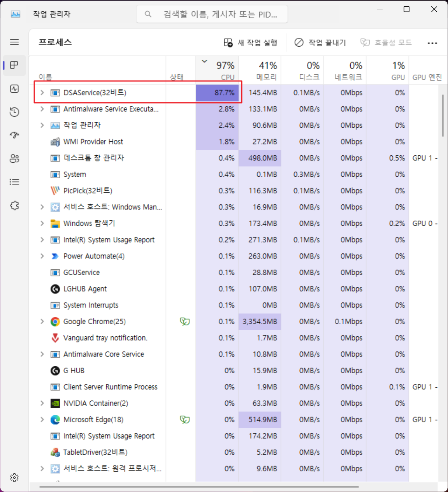Click the WMI Provider Host icon

55,142
